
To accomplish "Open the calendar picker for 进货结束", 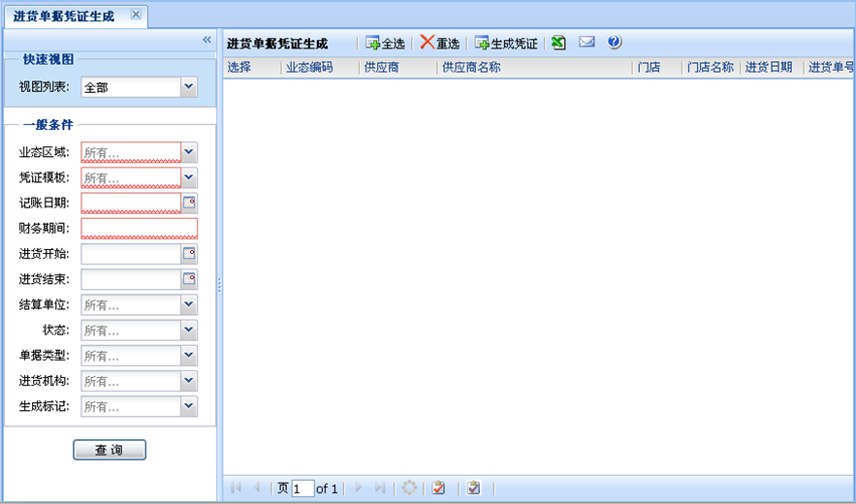I will tap(189, 279).
